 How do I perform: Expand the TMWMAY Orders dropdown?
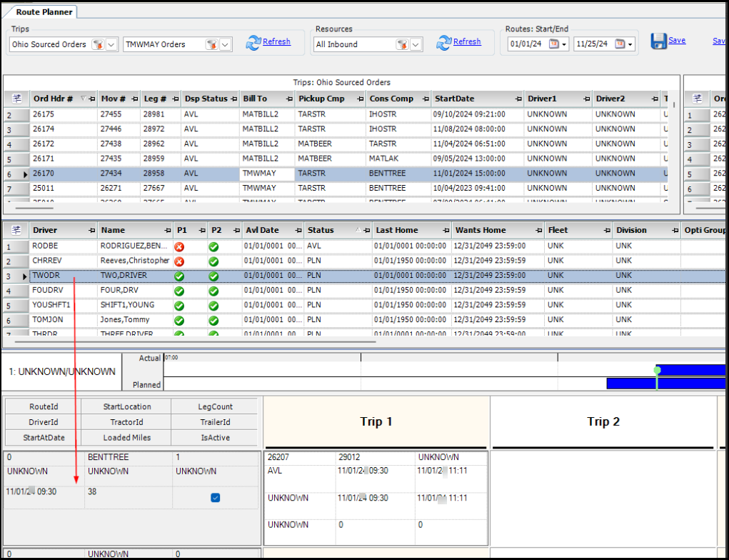tap(226, 44)
